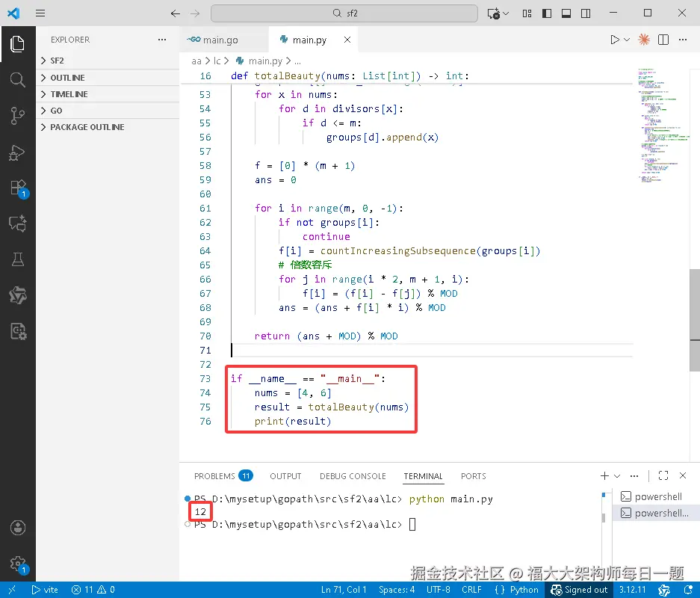The height and width of the screenshot is (598, 700).
Task: Select Python 3.12.11 interpreter
Action: [x=632, y=590]
